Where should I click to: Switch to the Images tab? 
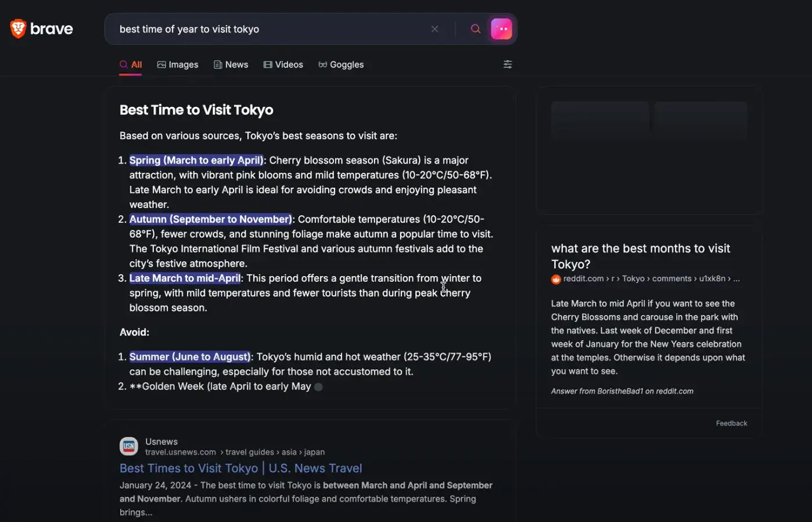click(x=178, y=65)
